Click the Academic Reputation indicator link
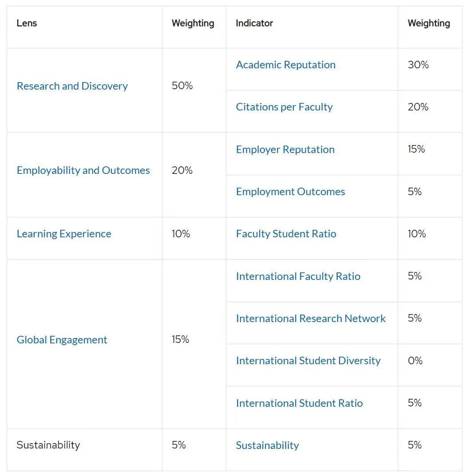 [285, 65]
